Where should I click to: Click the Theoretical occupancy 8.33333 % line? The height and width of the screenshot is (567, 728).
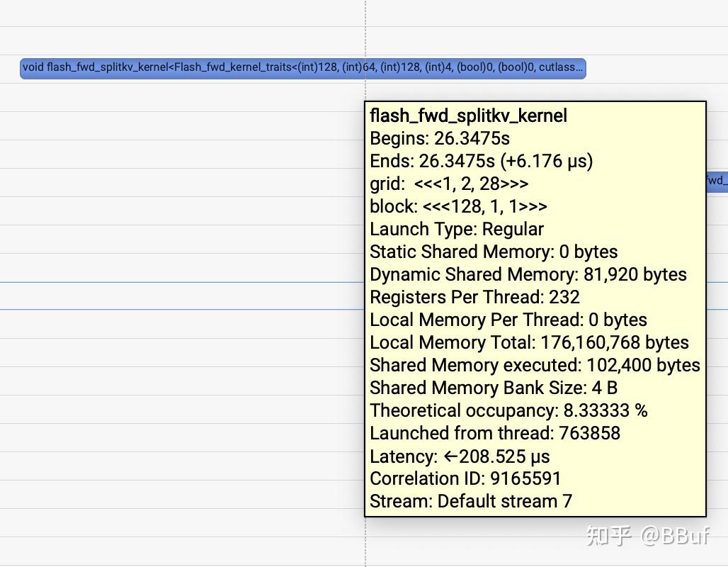(x=508, y=411)
